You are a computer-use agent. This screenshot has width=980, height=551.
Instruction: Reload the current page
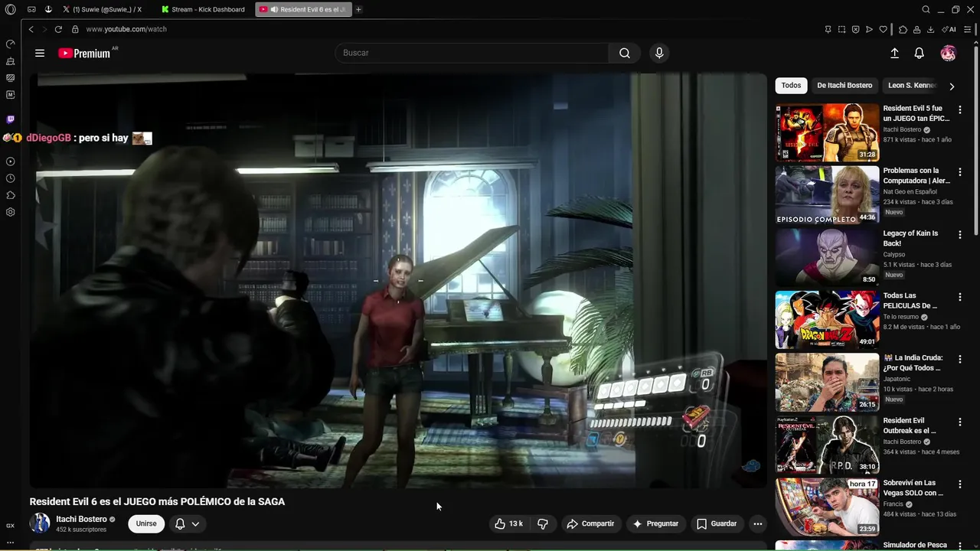(58, 29)
